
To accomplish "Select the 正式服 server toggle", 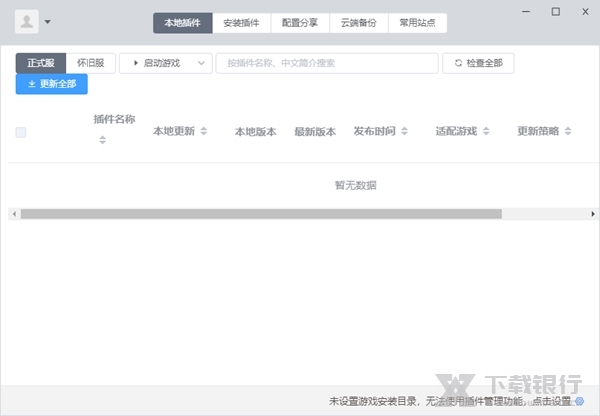I will pos(41,63).
